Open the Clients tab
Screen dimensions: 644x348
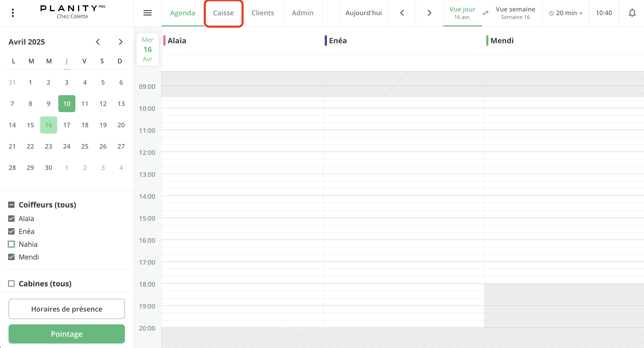pos(262,13)
